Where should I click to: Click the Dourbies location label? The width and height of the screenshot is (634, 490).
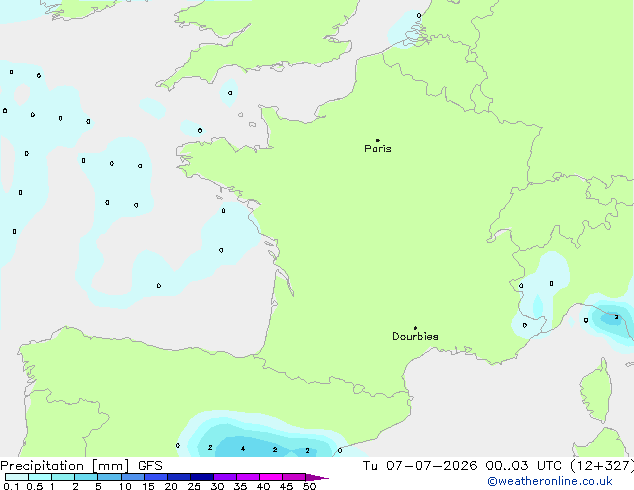(x=415, y=336)
